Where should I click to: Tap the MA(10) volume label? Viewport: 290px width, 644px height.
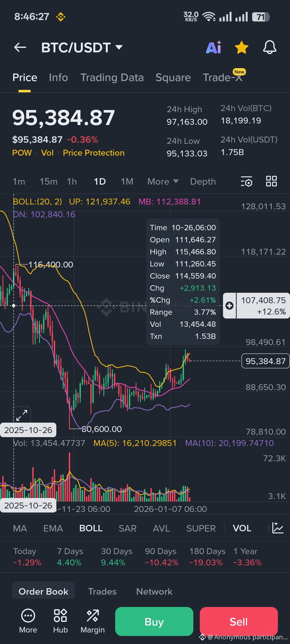click(230, 443)
